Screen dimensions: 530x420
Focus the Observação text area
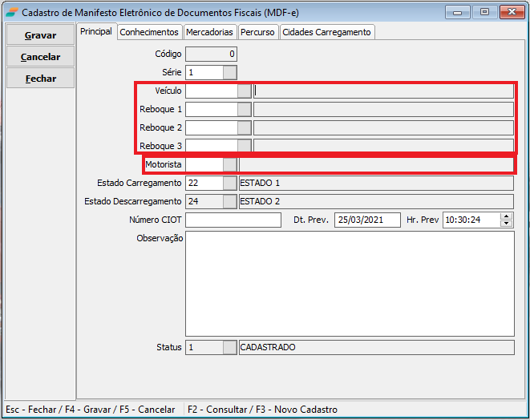(349, 283)
